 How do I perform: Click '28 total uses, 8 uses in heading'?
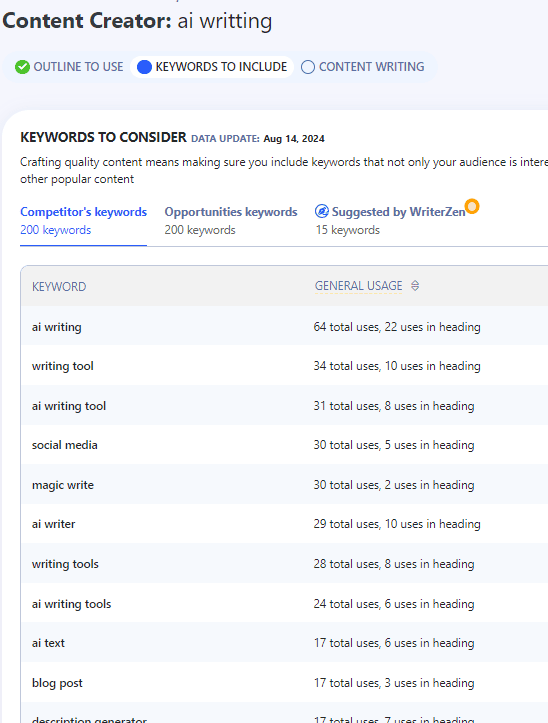coord(394,564)
